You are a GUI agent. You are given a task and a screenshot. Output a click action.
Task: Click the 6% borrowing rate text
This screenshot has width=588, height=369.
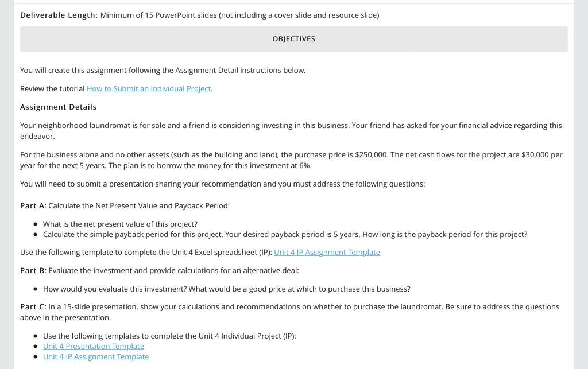click(305, 166)
